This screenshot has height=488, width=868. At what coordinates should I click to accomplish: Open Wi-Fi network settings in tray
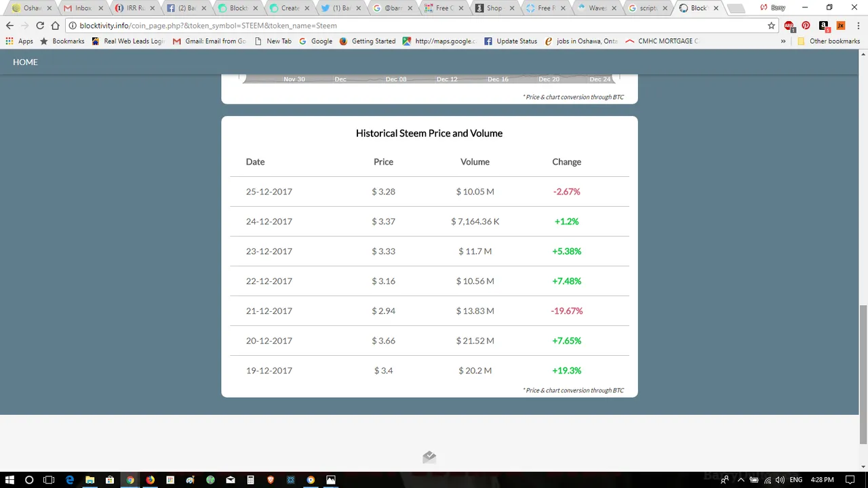pos(767,480)
